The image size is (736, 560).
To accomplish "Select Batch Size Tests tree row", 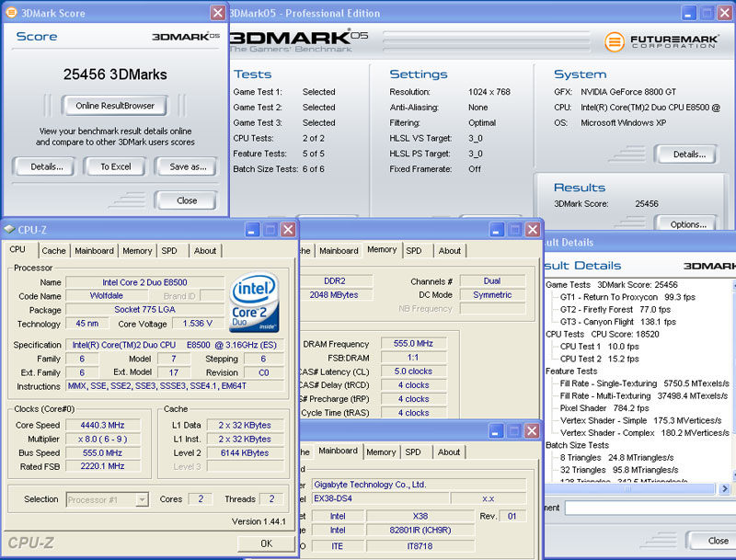I will (x=578, y=445).
